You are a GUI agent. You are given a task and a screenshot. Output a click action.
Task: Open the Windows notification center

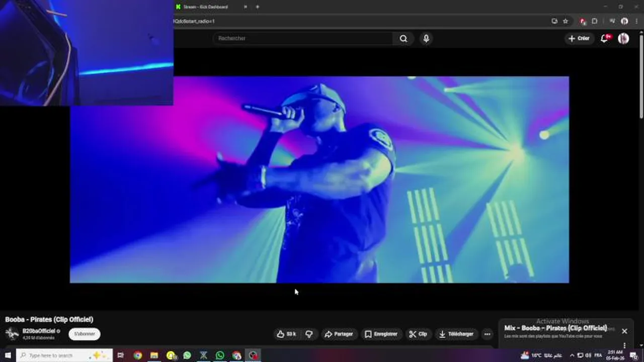633,355
